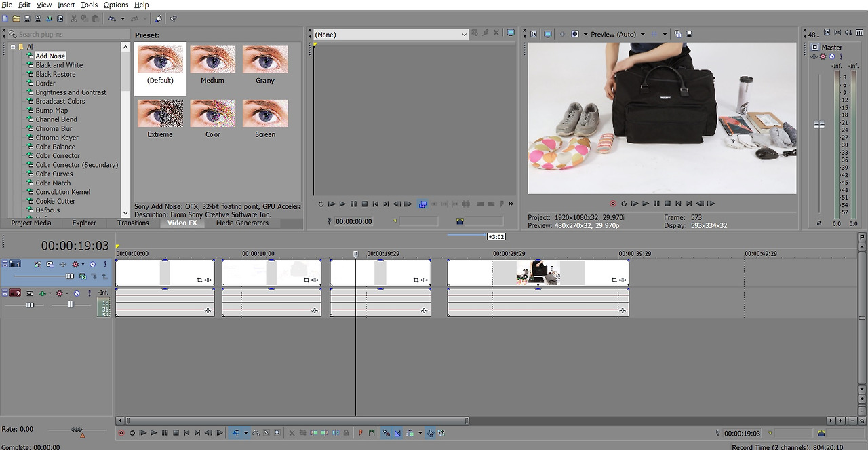Toggle Enable Snapping in bottom toolbar

click(386, 433)
